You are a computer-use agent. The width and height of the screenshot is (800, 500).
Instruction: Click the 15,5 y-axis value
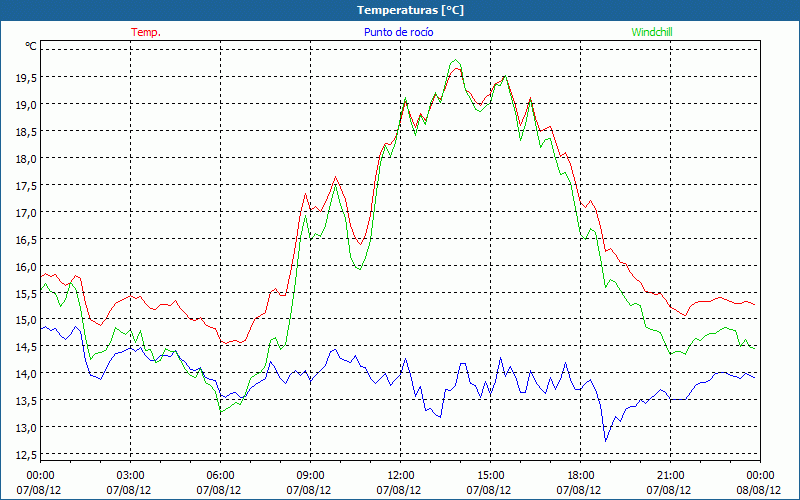point(26,294)
